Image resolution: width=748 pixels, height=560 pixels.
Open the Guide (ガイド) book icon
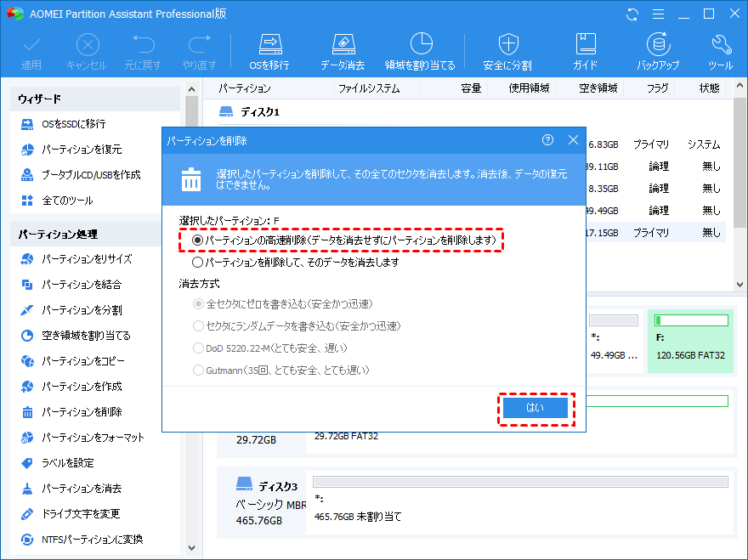pyautogui.click(x=586, y=52)
